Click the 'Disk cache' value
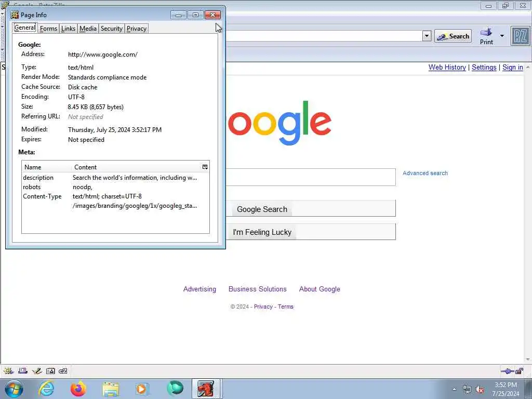The height and width of the screenshot is (399, 532). [x=83, y=87]
